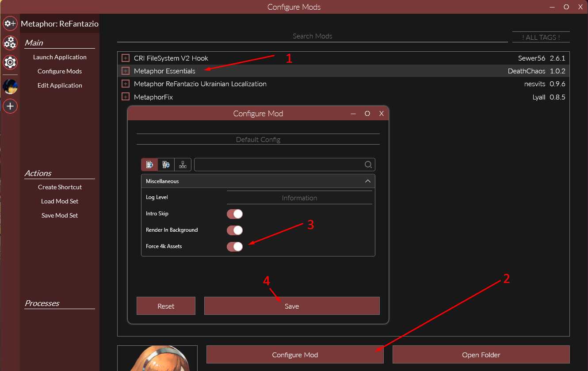Click author name Lyall
The height and width of the screenshot is (371, 588).
tap(539, 97)
